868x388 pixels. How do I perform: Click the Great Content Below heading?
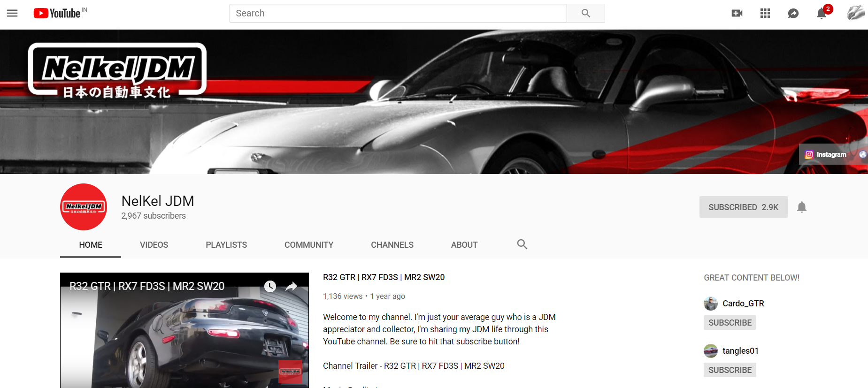[752, 278]
